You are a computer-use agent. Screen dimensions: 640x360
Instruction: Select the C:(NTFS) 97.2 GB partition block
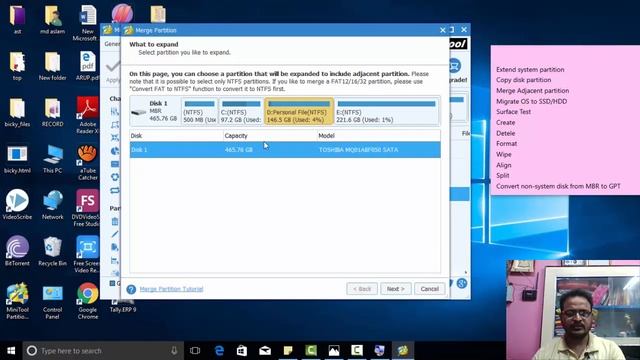(x=241, y=111)
